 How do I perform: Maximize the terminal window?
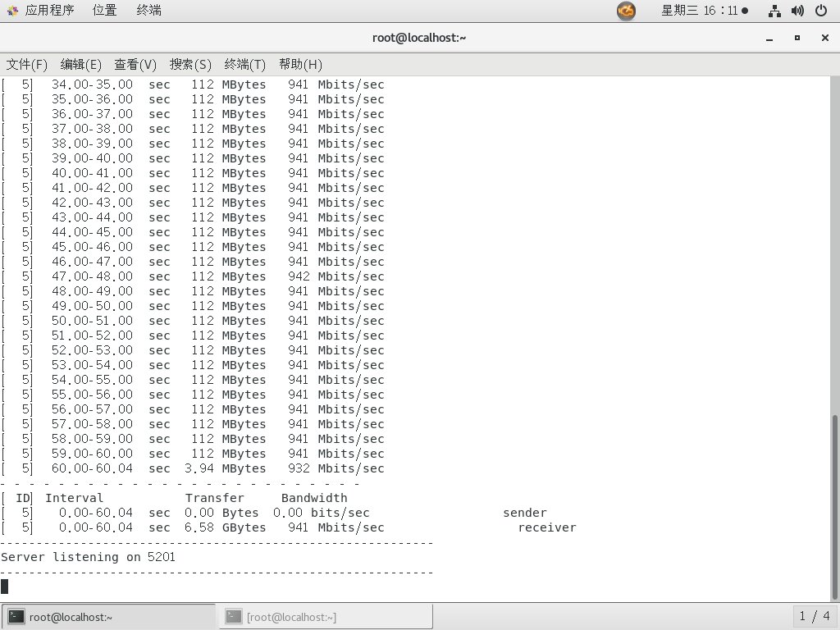797,38
